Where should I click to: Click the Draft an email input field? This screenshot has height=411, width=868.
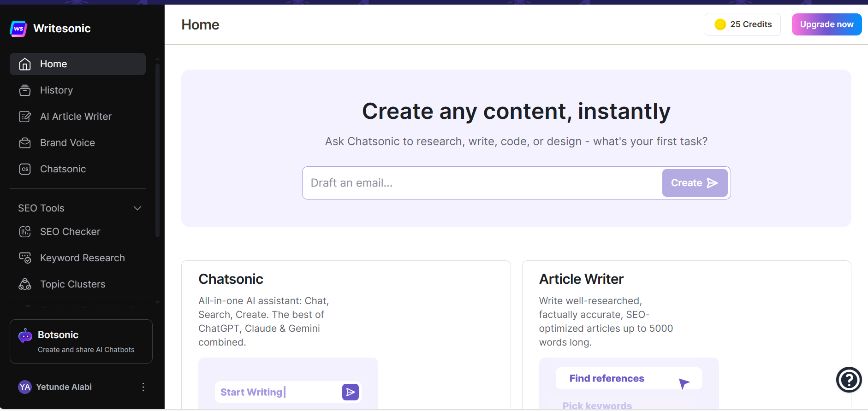482,183
